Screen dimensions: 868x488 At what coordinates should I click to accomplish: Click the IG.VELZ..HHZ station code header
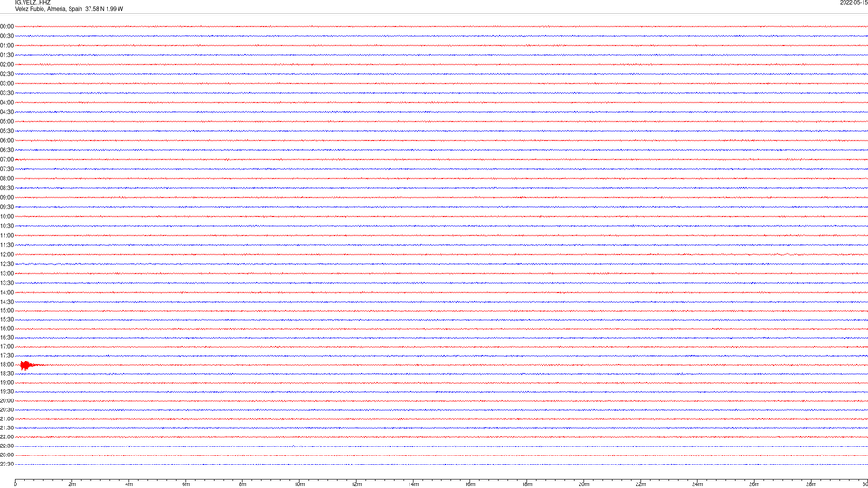pyautogui.click(x=33, y=3)
